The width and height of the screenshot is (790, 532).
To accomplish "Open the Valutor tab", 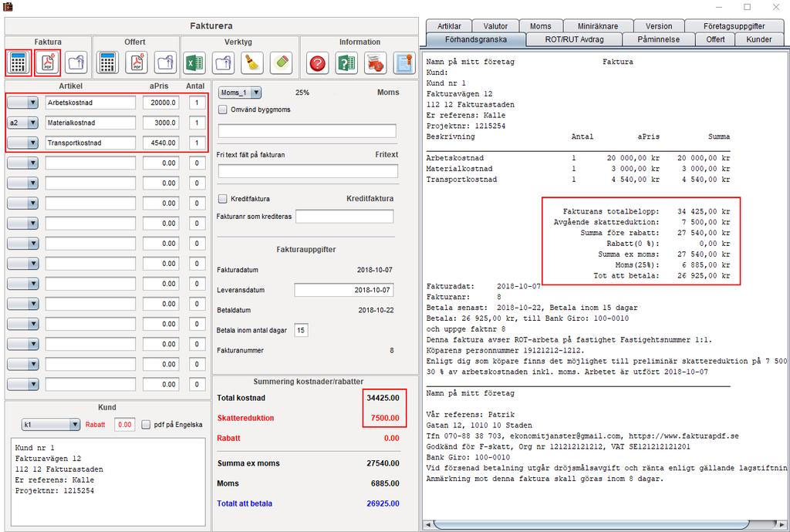I will pos(496,26).
